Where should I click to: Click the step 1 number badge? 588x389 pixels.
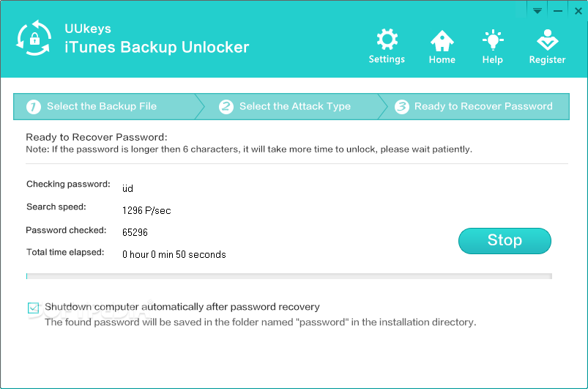pos(33,107)
